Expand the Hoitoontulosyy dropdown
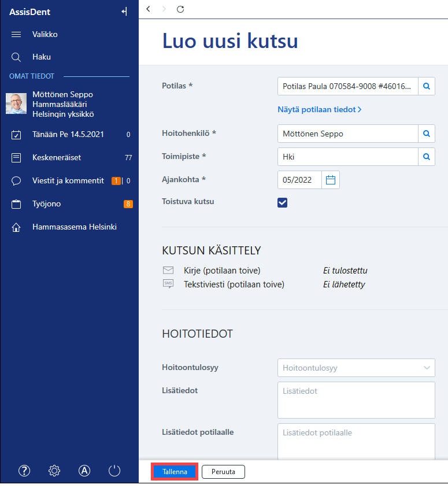The height and width of the screenshot is (488, 448). click(356, 368)
